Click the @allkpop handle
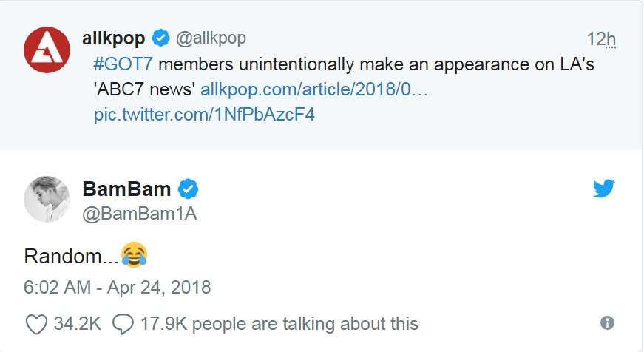 click(211, 38)
